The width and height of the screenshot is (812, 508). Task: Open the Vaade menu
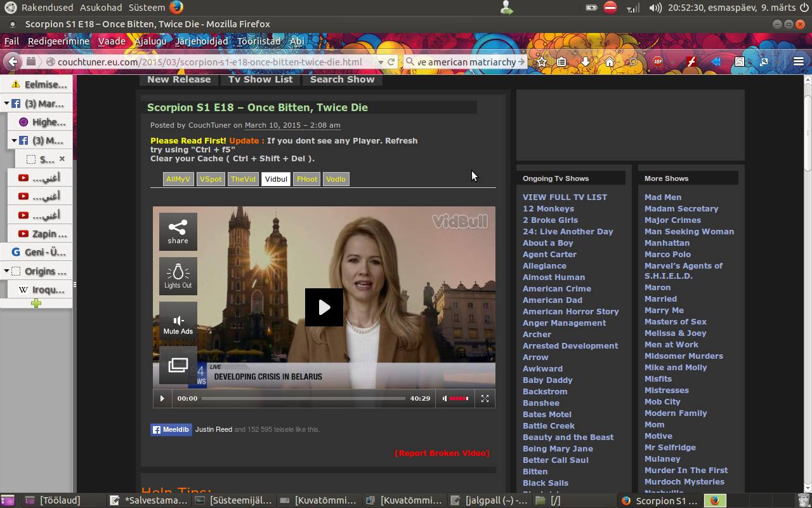coord(112,41)
